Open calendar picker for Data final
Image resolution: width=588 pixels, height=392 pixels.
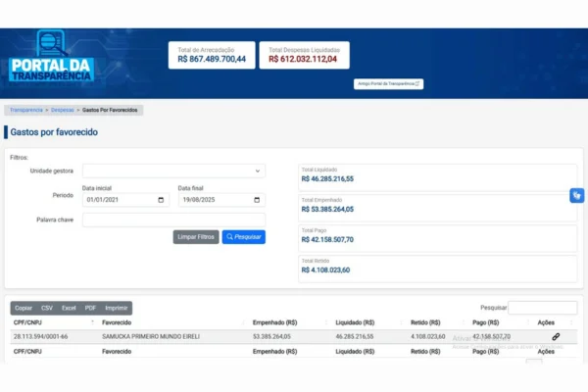(258, 200)
